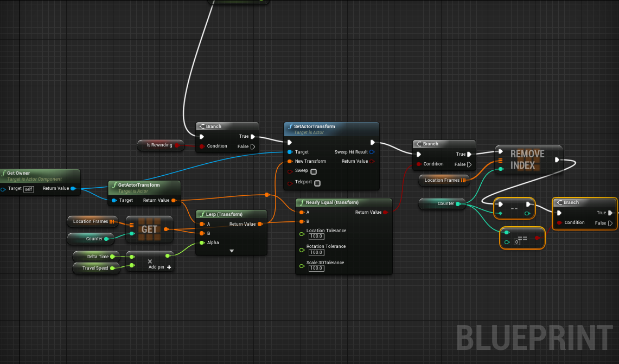Select Location Frames variable near REMOVE INDEX
Viewport: 619px width, 364px height.
[444, 181]
